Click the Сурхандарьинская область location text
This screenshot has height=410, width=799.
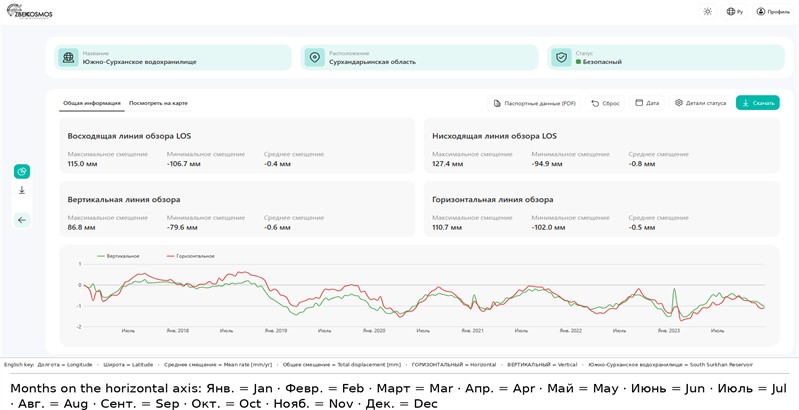[372, 62]
